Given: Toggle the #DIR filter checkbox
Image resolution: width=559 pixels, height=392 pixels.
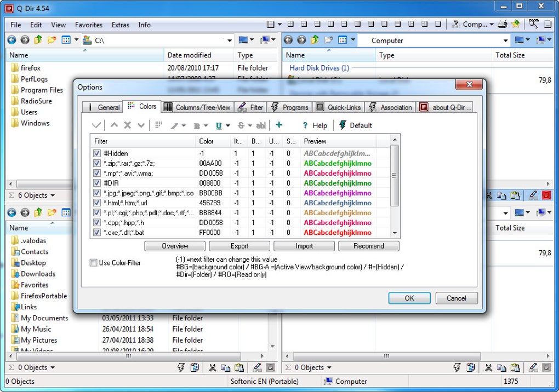Looking at the screenshot, I should [x=96, y=183].
